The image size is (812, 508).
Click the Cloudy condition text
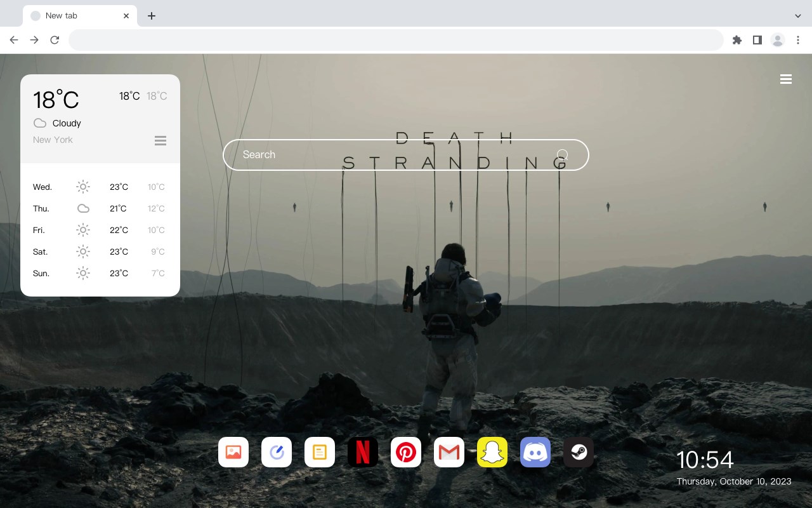[x=67, y=123]
